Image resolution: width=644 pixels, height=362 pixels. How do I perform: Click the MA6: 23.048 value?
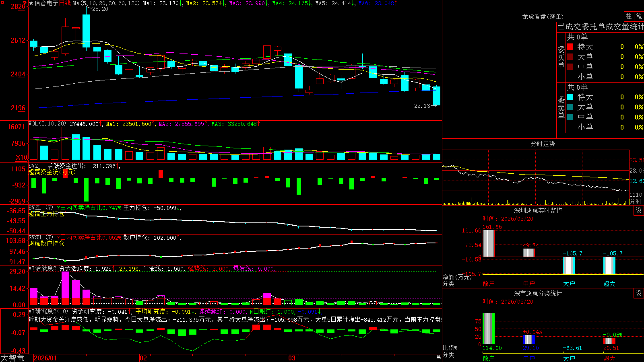378,3
